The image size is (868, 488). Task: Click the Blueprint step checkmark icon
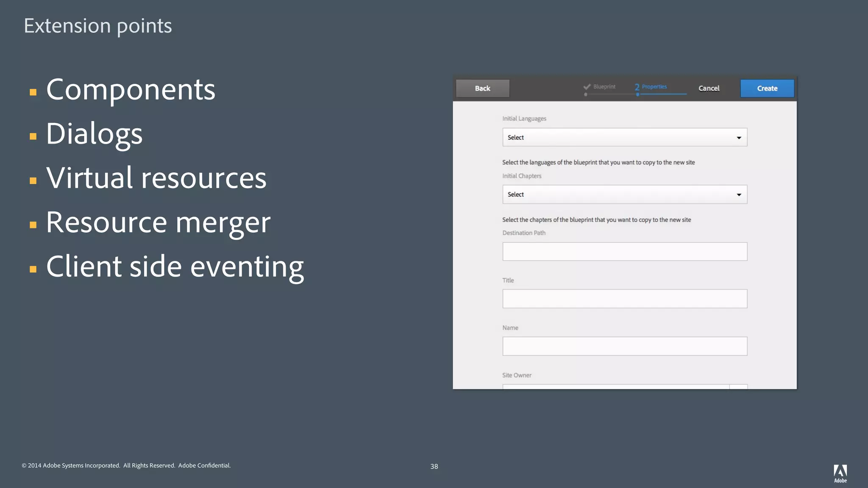[587, 87]
